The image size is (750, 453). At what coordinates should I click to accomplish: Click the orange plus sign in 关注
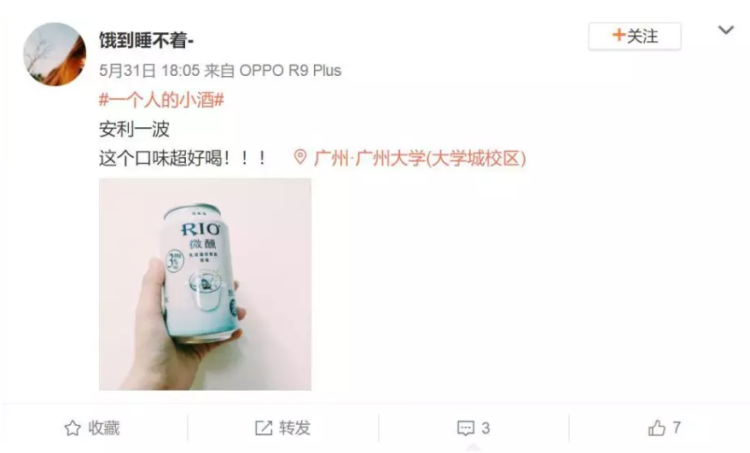click(618, 35)
